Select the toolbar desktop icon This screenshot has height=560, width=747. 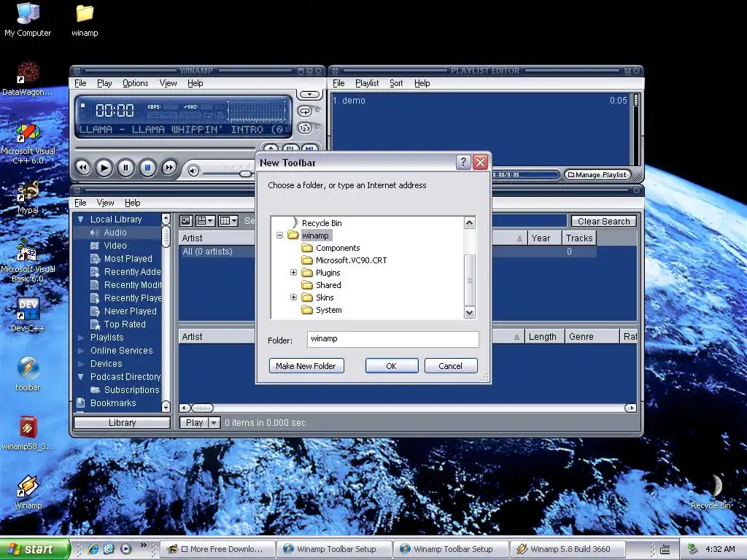[28, 374]
